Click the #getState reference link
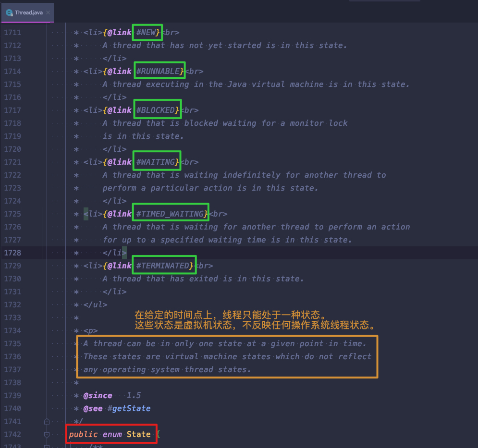The height and width of the screenshot is (448, 478). 129,408
